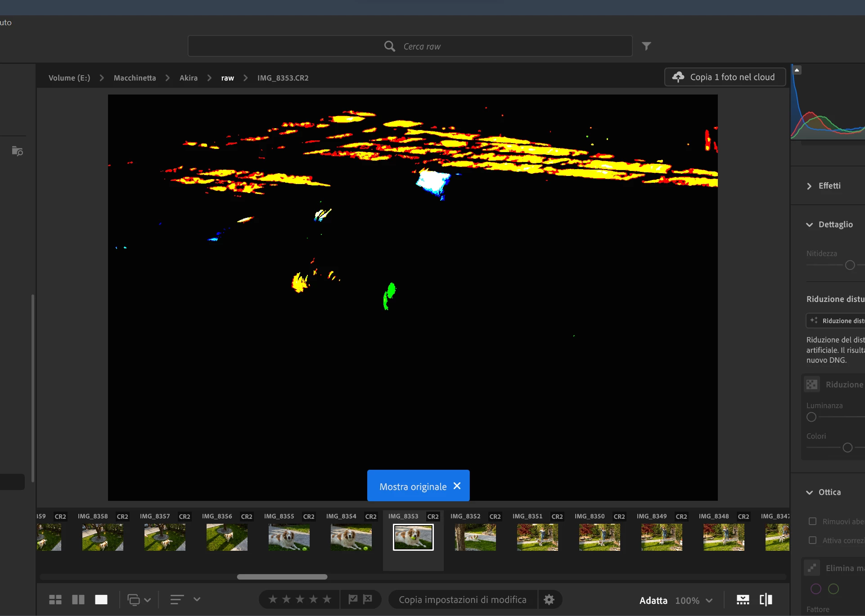This screenshot has width=865, height=616.
Task: Switch to photo grid view
Action: tap(55, 599)
